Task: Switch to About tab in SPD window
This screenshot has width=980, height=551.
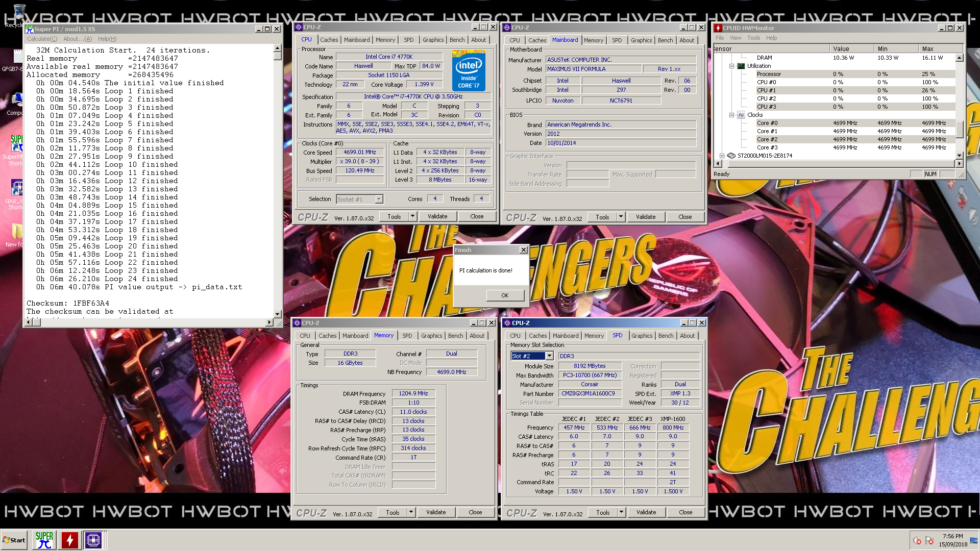Action: click(688, 336)
